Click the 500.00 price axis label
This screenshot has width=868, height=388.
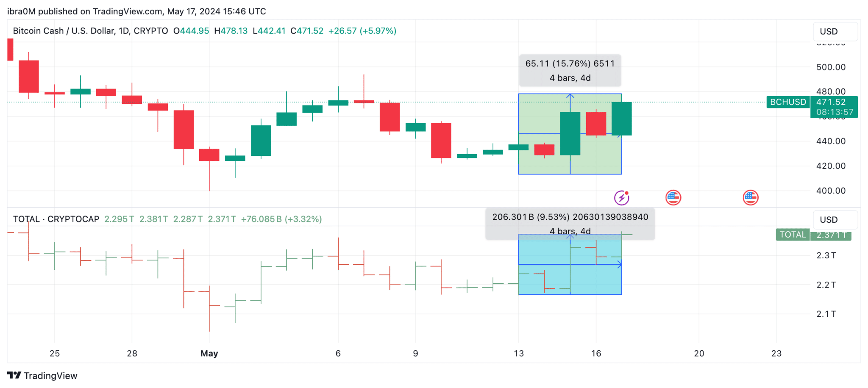[831, 67]
